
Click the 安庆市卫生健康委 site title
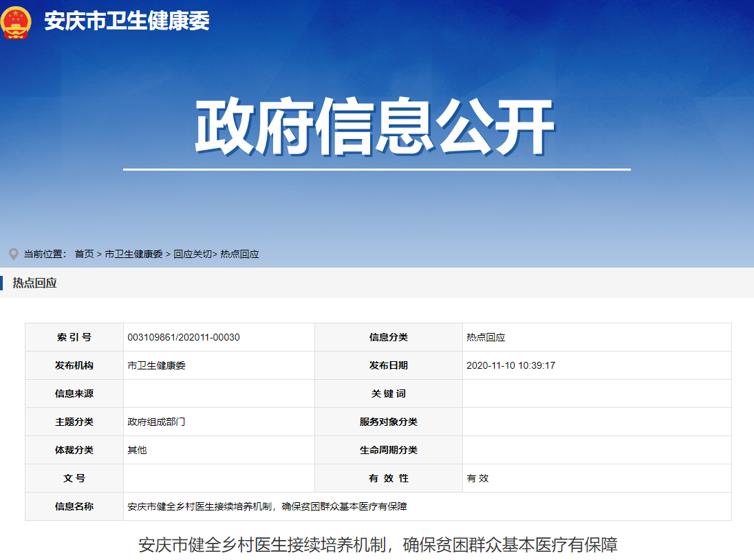click(127, 21)
